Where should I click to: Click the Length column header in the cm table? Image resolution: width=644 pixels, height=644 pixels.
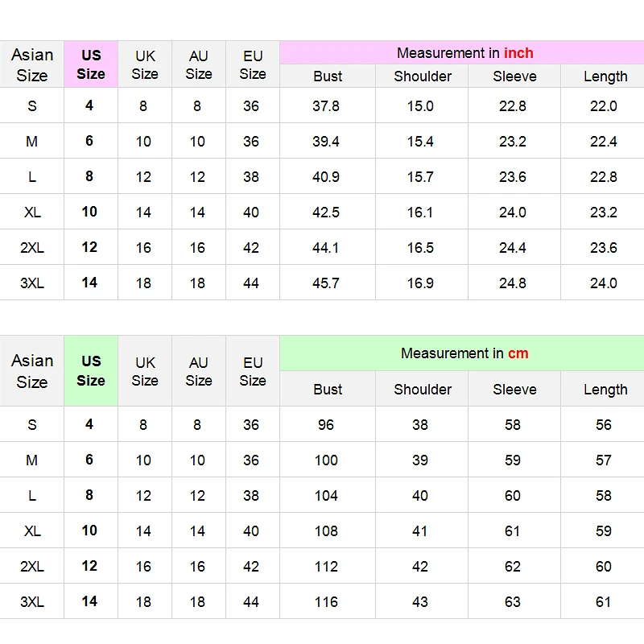pos(605,389)
